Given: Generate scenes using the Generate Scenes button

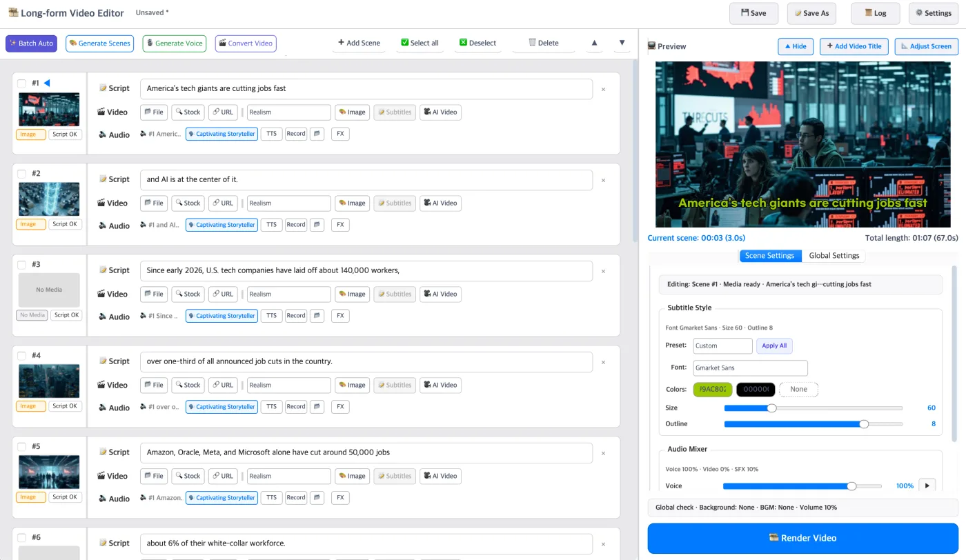Looking at the screenshot, I should pyautogui.click(x=100, y=43).
